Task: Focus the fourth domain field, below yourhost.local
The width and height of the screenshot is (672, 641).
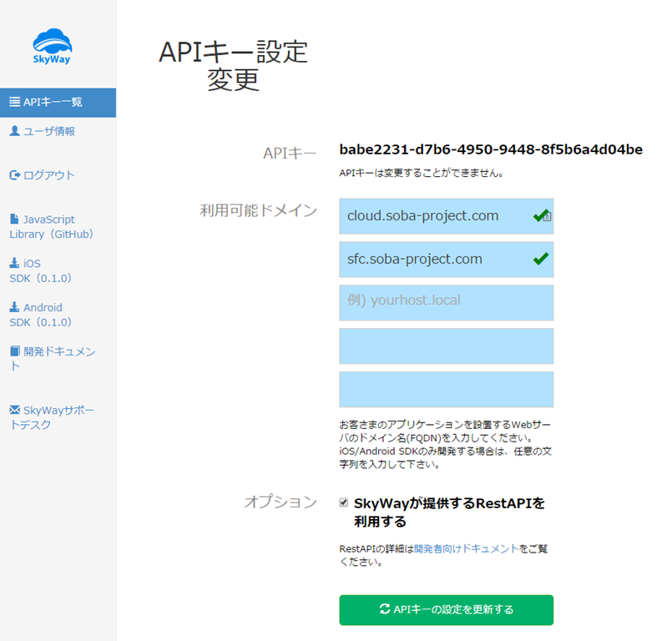Action: [446, 346]
